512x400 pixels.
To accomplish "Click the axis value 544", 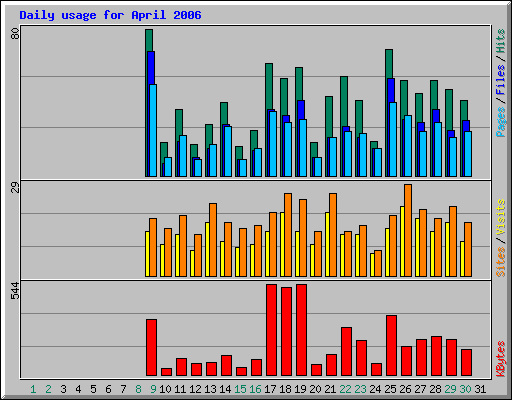I will (15, 291).
